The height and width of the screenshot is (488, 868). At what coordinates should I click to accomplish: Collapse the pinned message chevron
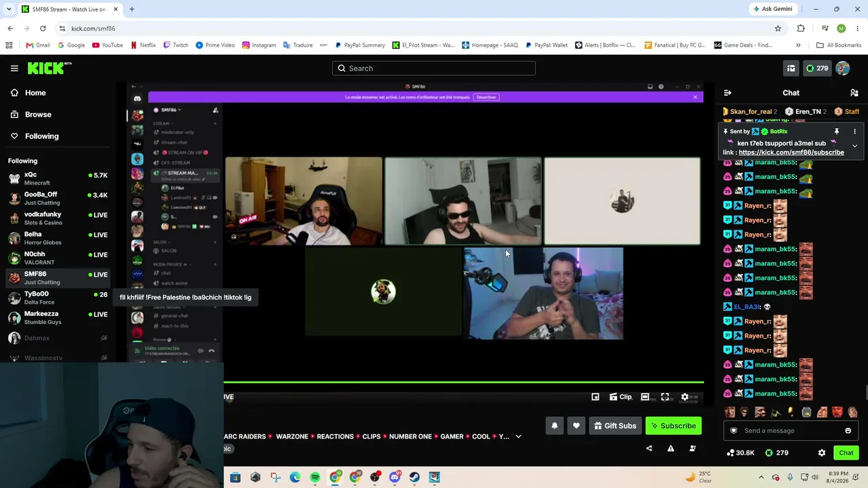click(854, 146)
